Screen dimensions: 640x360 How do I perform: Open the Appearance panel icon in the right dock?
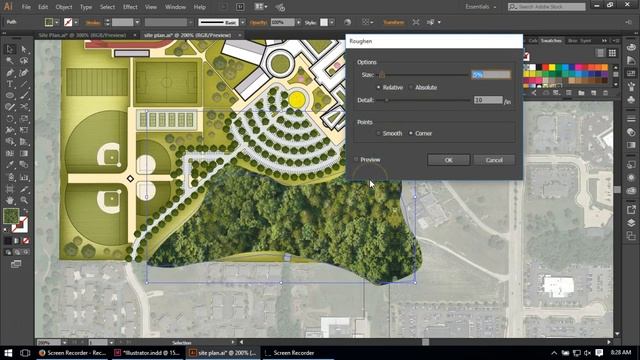631,178
